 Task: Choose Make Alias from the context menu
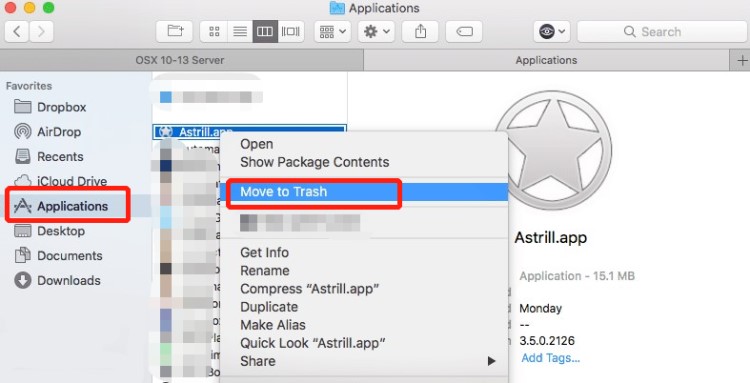(273, 325)
